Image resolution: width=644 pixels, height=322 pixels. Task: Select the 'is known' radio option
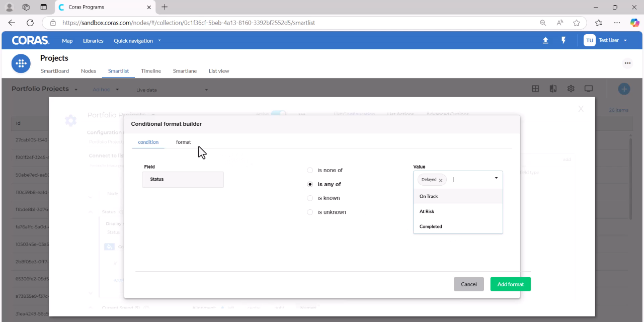tap(310, 198)
